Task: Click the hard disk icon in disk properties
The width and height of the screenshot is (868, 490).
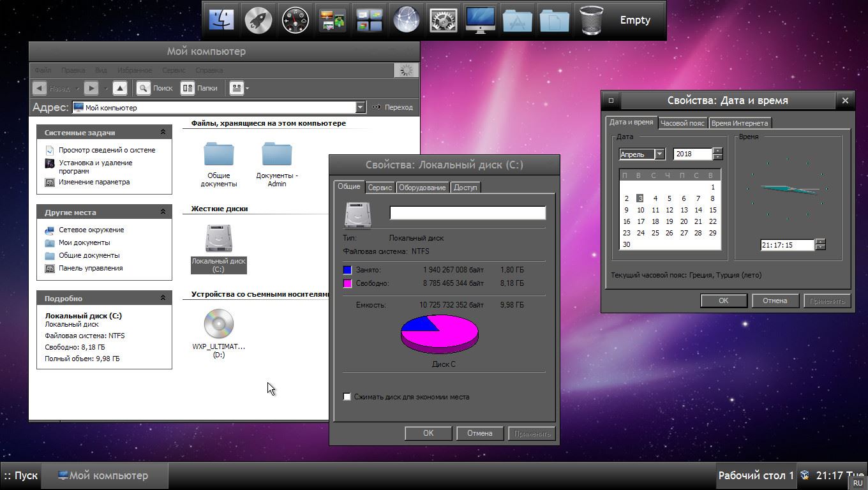Action: tap(357, 214)
